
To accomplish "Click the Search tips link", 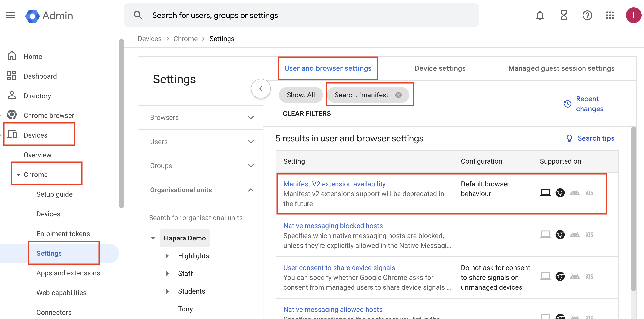I will click(596, 138).
